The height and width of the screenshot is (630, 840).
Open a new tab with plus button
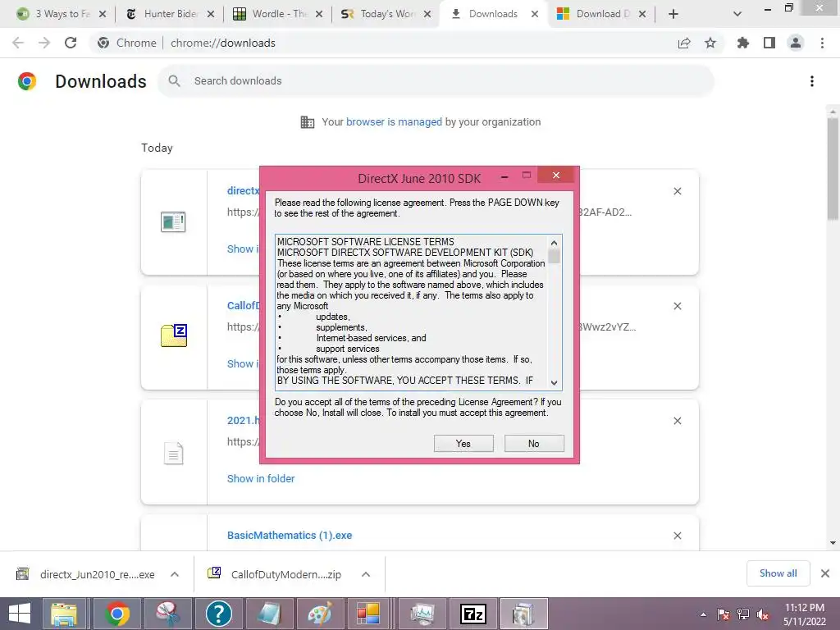[673, 14]
